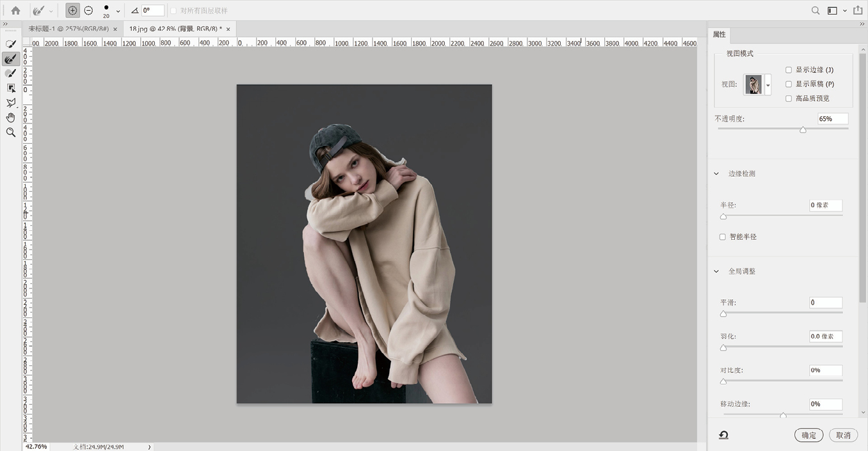Viewport: 868px width, 451px height.
Task: Click the workspace layout icon
Action: [x=832, y=10]
